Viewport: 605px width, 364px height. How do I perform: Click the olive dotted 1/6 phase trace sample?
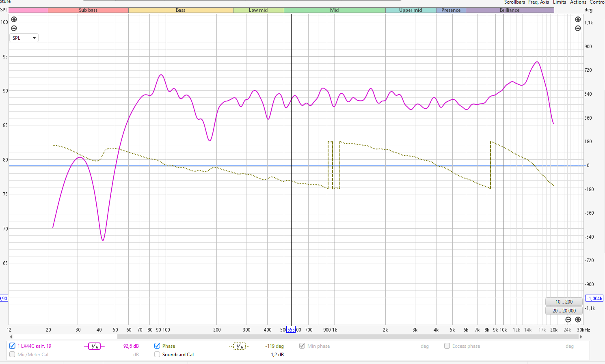pyautogui.click(x=240, y=346)
